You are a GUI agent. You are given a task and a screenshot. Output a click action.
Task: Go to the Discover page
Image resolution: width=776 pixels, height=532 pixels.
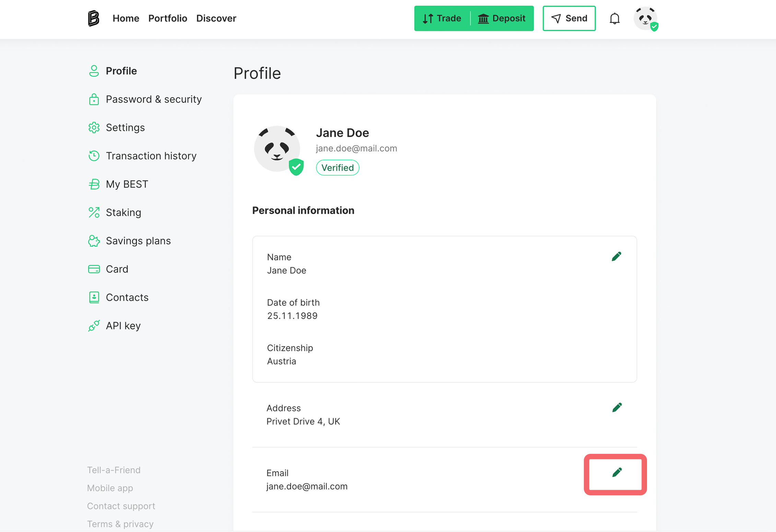216,19
